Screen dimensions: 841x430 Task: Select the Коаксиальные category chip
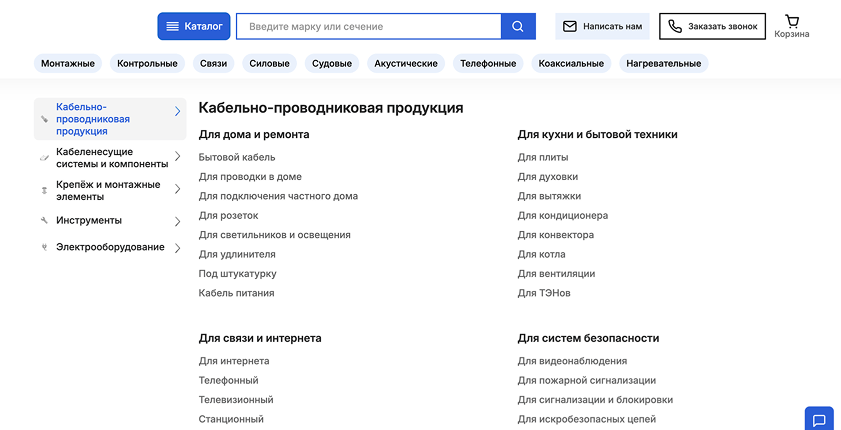pos(570,64)
